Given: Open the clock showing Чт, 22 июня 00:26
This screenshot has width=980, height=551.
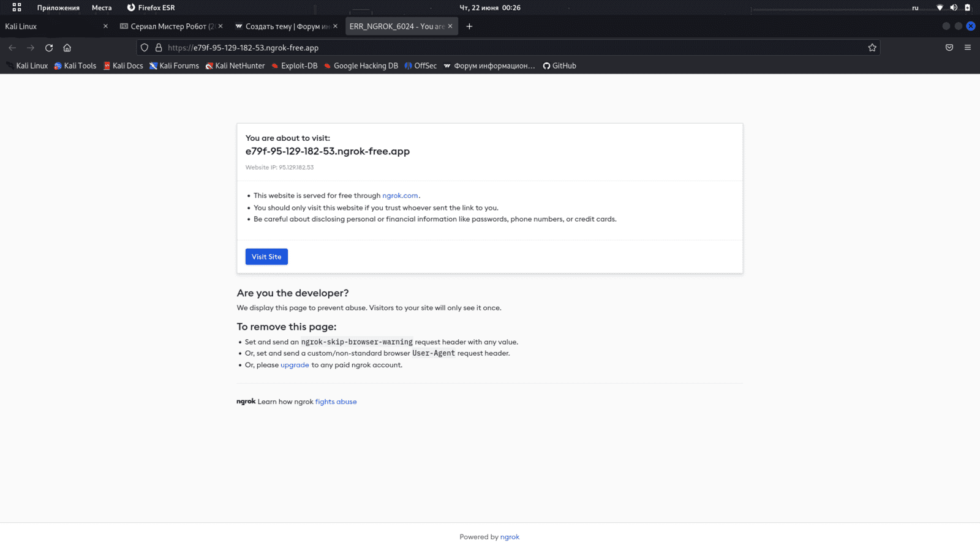Looking at the screenshot, I should pyautogui.click(x=490, y=7).
